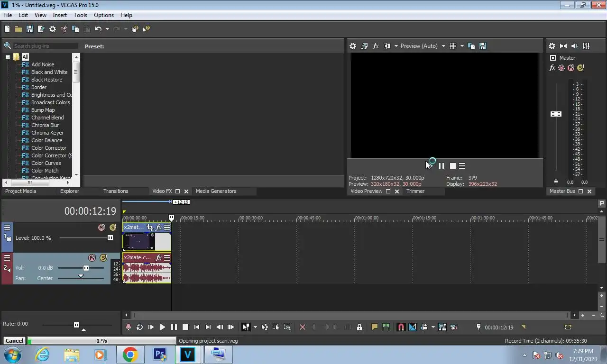Image resolution: width=607 pixels, height=364 pixels.
Task: Mute audio track 2
Action: coord(92,258)
